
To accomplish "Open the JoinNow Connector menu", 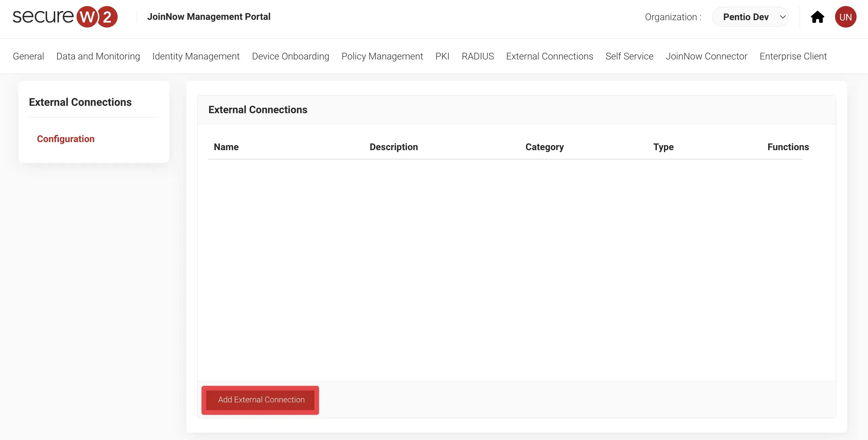I will (x=706, y=56).
